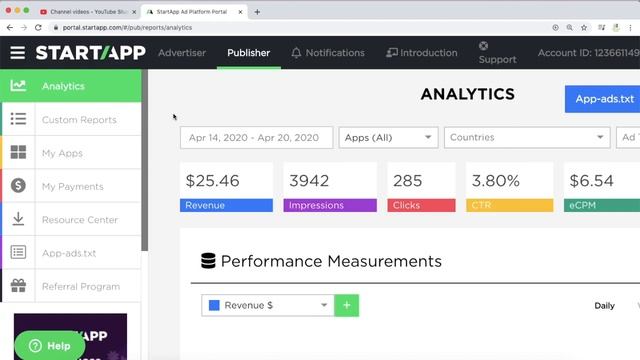The image size is (640, 360).
Task: Expand the Apps (All) dropdown
Action: tap(388, 138)
